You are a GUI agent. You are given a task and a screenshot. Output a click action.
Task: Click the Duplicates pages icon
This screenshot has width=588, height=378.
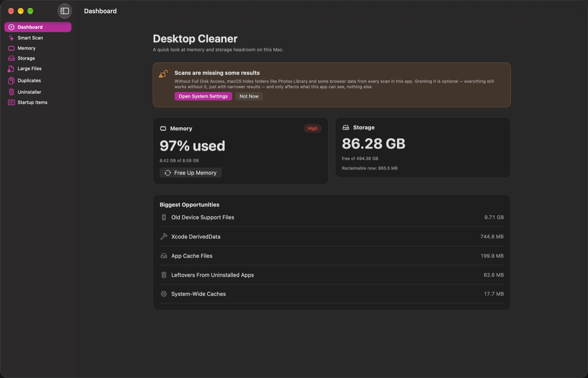11,81
